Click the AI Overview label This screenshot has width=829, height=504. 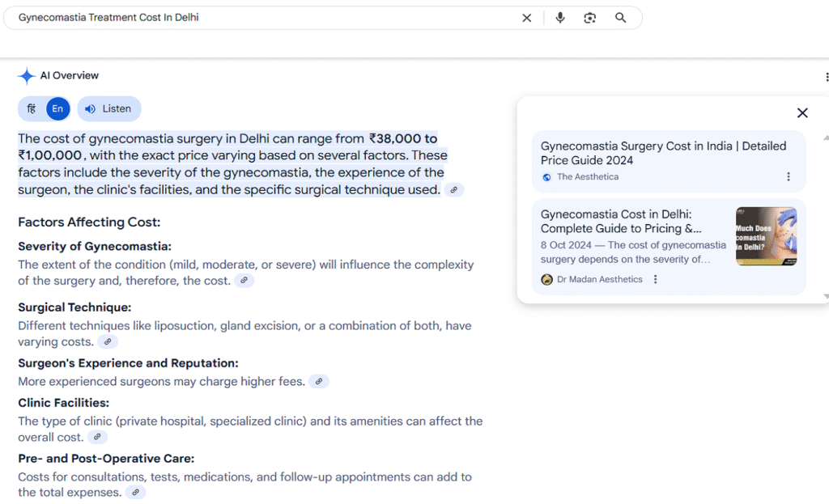[70, 75]
